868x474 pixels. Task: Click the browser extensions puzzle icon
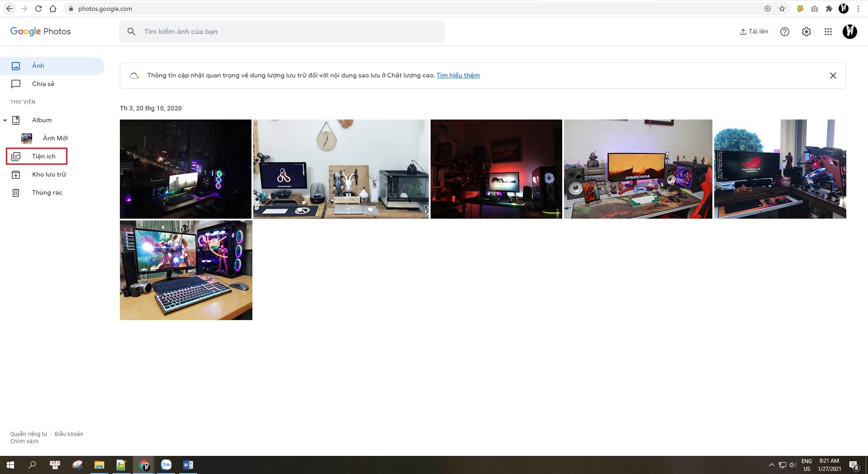(830, 9)
